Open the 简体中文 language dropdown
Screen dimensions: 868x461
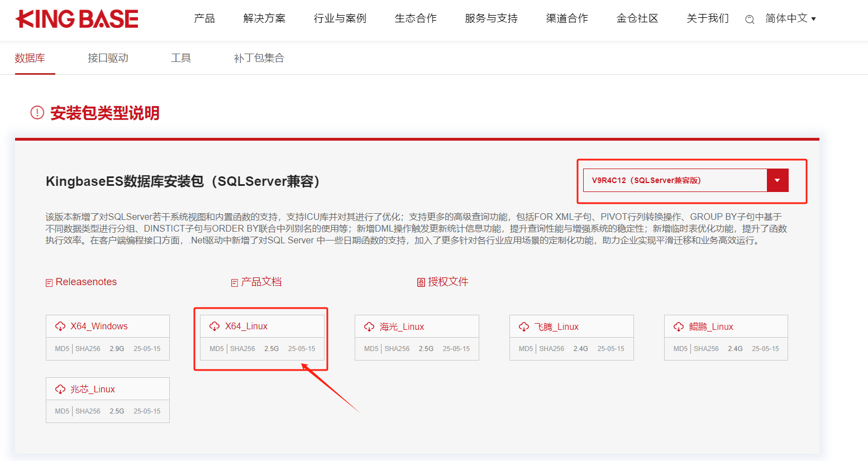790,19
